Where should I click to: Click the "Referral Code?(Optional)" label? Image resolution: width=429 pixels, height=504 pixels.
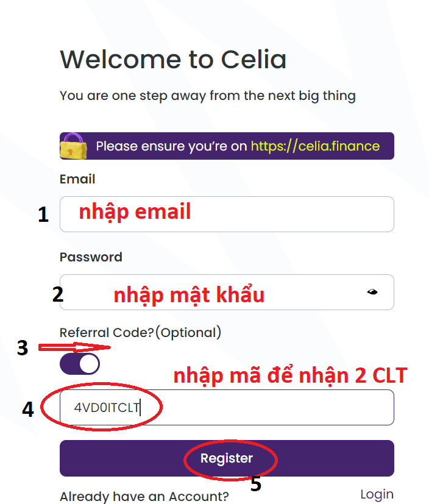tap(140, 333)
